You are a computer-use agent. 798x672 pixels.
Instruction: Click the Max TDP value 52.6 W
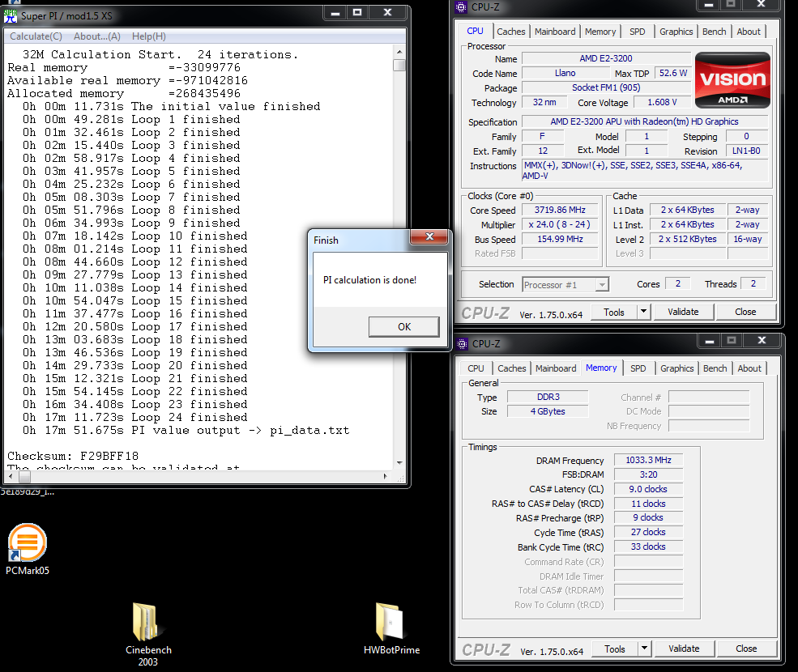click(672, 73)
